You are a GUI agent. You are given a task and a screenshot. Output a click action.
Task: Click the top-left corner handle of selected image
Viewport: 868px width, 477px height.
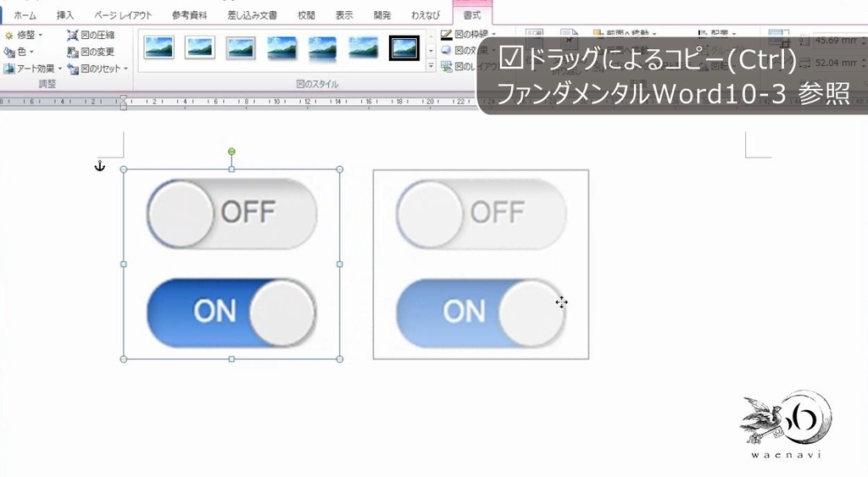coord(124,169)
